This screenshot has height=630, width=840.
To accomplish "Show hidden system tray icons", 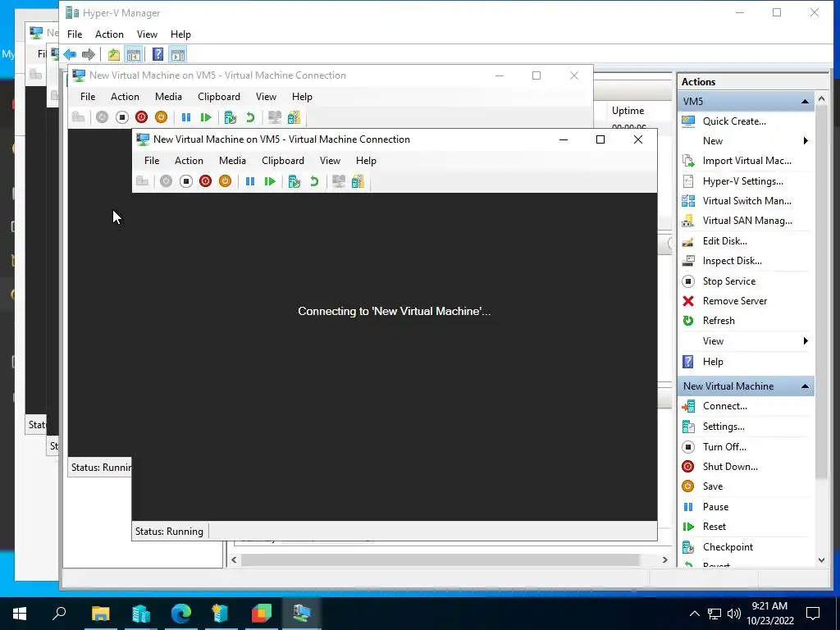I will pos(694,614).
